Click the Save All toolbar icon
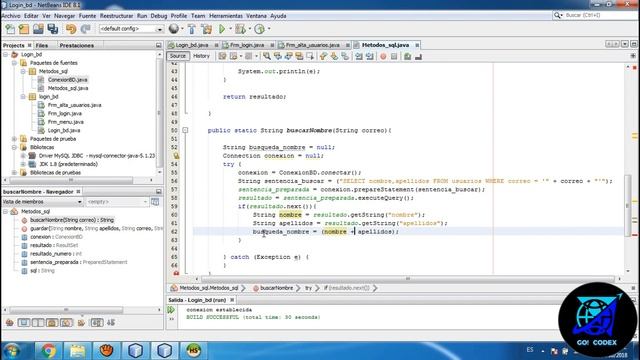640x360 pixels. click(53, 29)
